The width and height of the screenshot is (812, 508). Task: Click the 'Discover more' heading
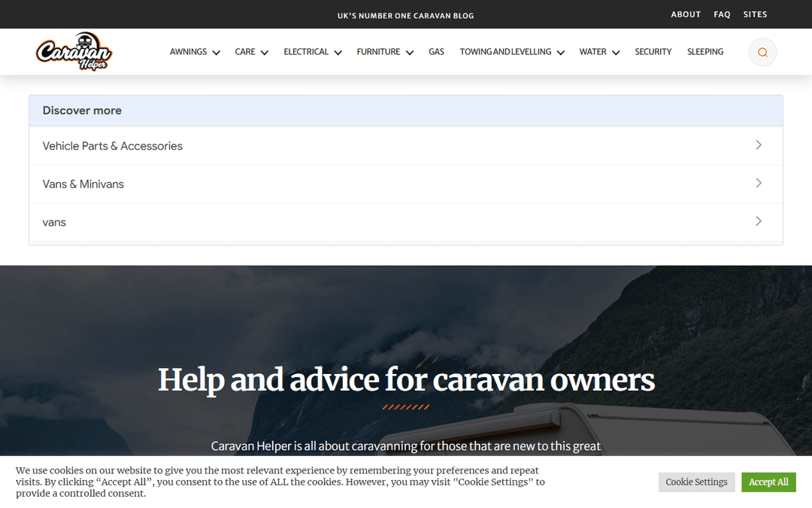point(82,111)
